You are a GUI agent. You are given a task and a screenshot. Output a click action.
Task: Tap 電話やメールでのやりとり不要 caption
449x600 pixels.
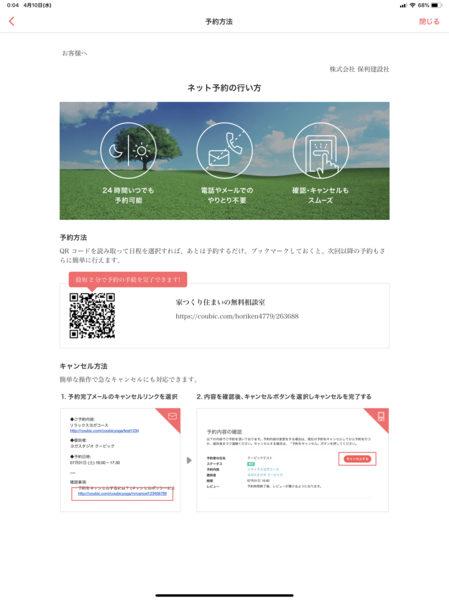pyautogui.click(x=227, y=195)
